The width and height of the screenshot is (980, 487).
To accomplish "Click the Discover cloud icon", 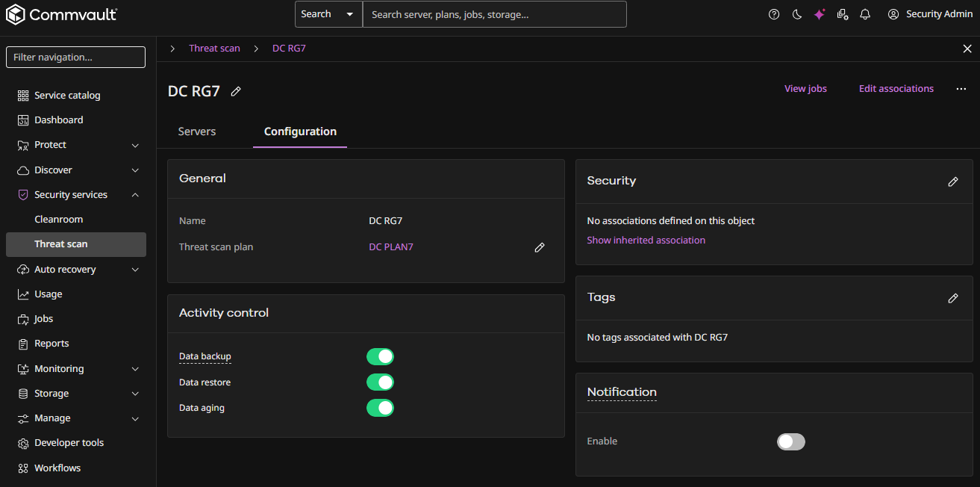I will (23, 170).
